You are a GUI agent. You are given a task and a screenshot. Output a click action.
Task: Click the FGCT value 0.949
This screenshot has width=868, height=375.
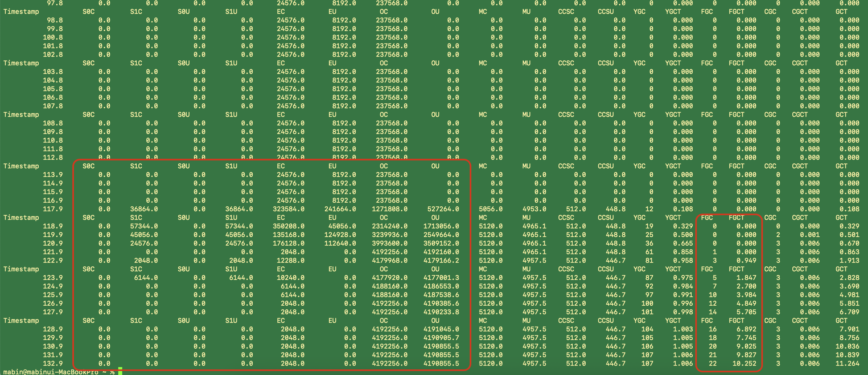[746, 260]
